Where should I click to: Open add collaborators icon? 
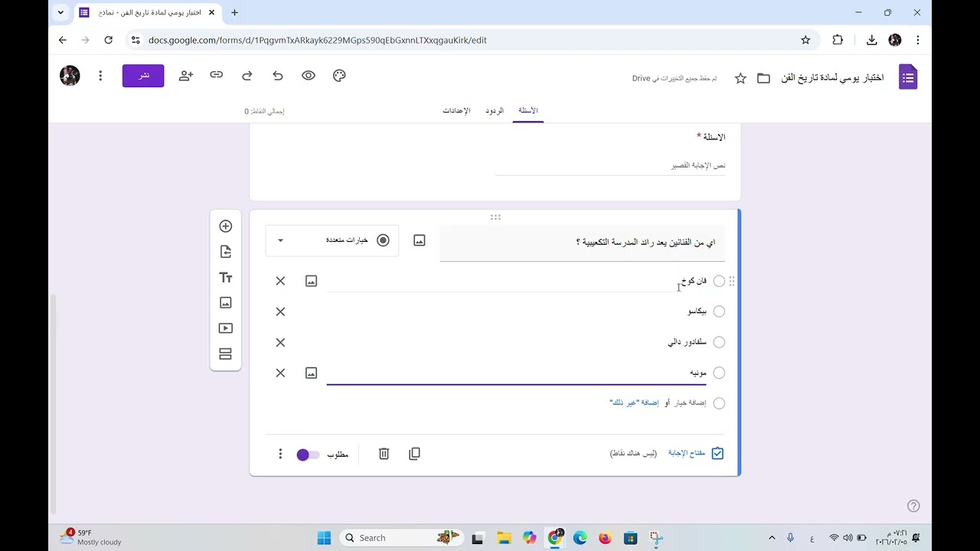pos(186,76)
